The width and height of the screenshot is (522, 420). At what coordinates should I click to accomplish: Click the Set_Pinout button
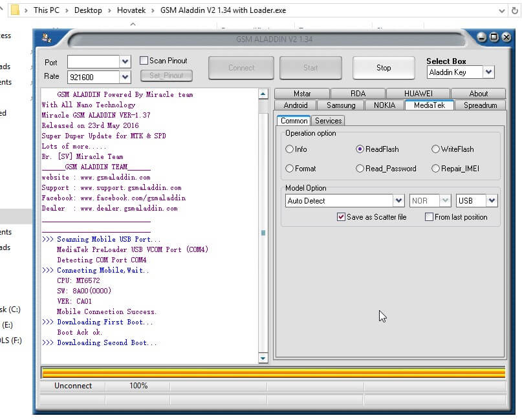pos(166,76)
